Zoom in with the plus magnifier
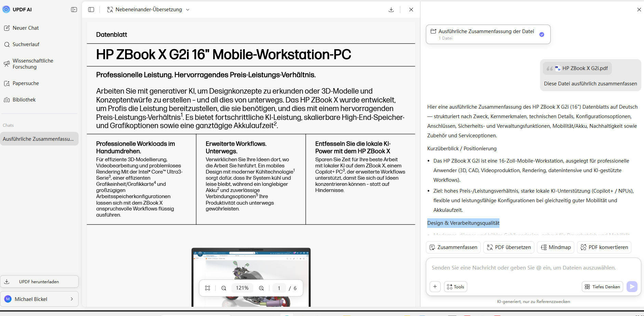644x316 pixels. pos(261,288)
